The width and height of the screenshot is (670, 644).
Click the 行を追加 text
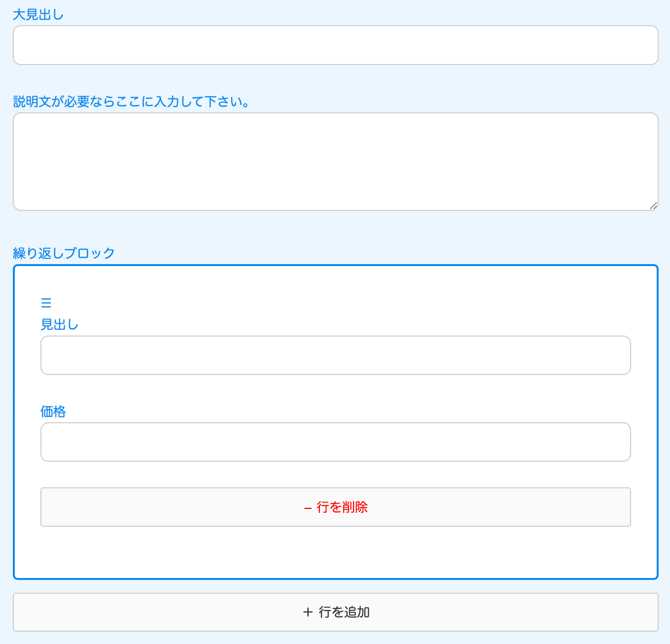tap(344, 612)
